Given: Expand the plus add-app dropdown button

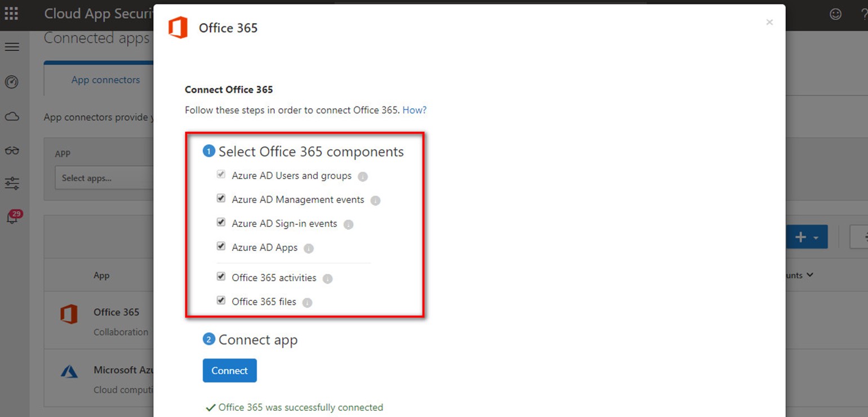Looking at the screenshot, I should coord(807,238).
